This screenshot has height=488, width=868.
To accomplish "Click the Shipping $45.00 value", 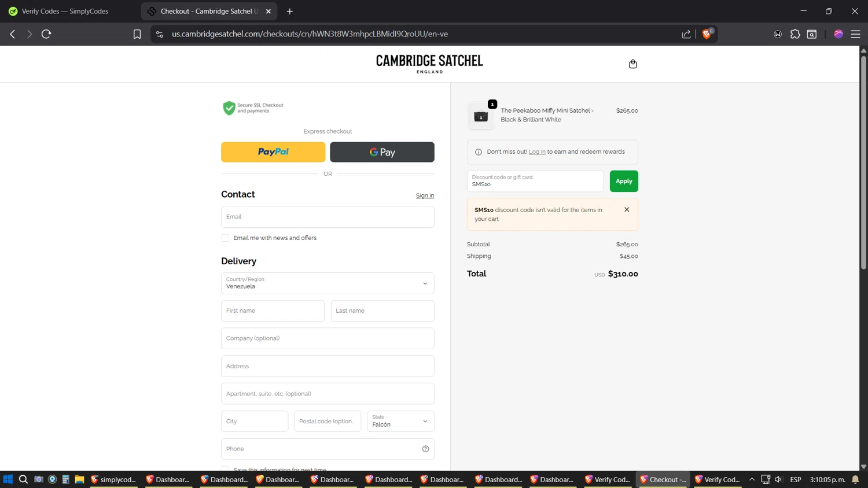I will coord(628,256).
